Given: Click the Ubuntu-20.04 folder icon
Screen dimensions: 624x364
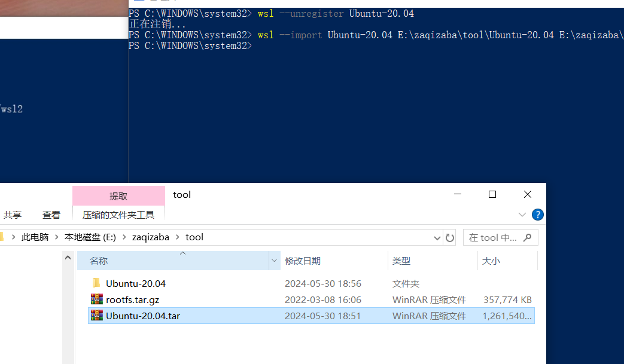Looking at the screenshot, I should click(96, 283).
